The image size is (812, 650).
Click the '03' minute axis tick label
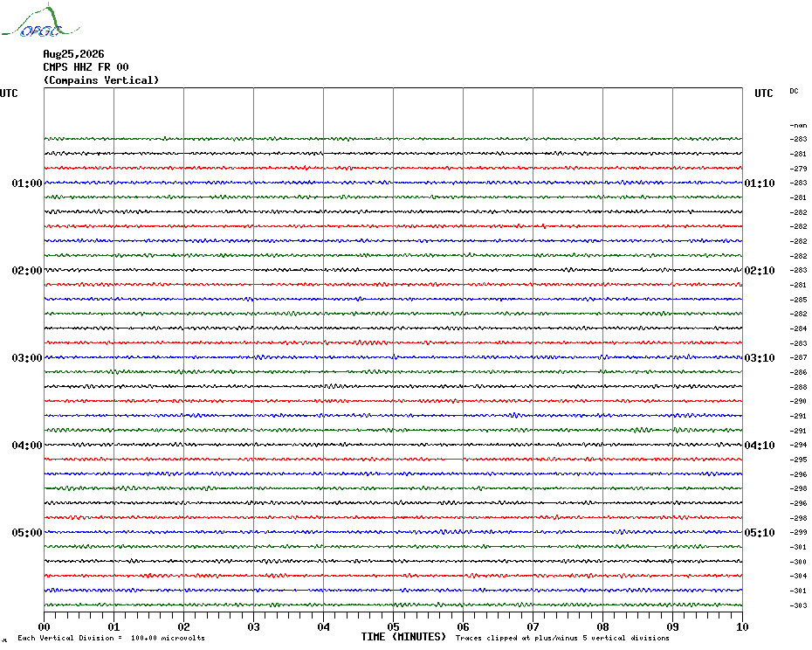(x=254, y=626)
